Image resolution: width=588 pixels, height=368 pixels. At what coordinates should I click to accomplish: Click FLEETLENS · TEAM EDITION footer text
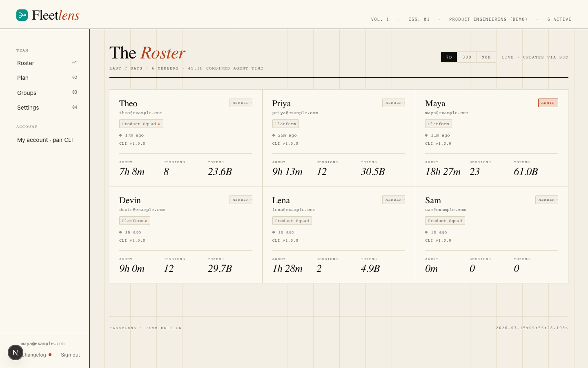pyautogui.click(x=146, y=328)
